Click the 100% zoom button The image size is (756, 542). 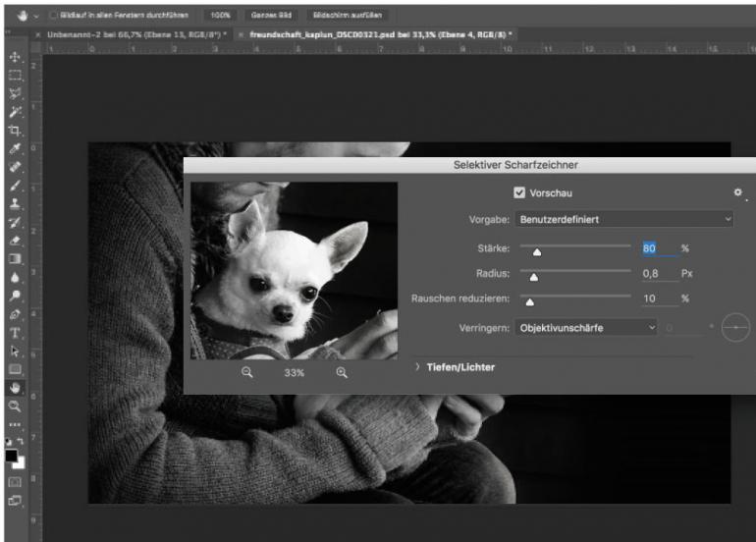220,16
